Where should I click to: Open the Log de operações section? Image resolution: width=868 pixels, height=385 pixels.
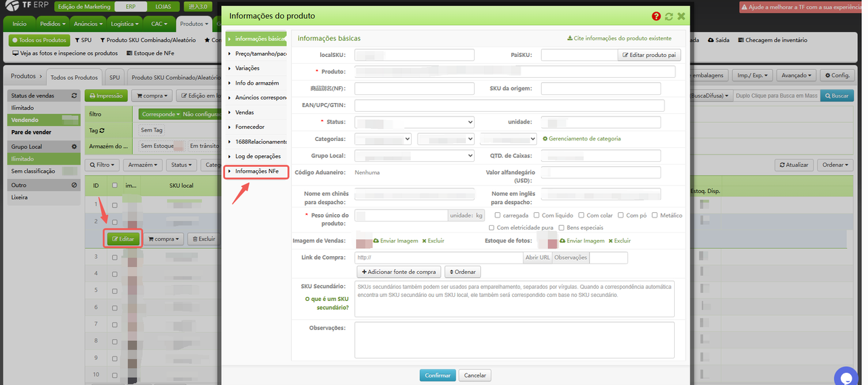pos(257,157)
